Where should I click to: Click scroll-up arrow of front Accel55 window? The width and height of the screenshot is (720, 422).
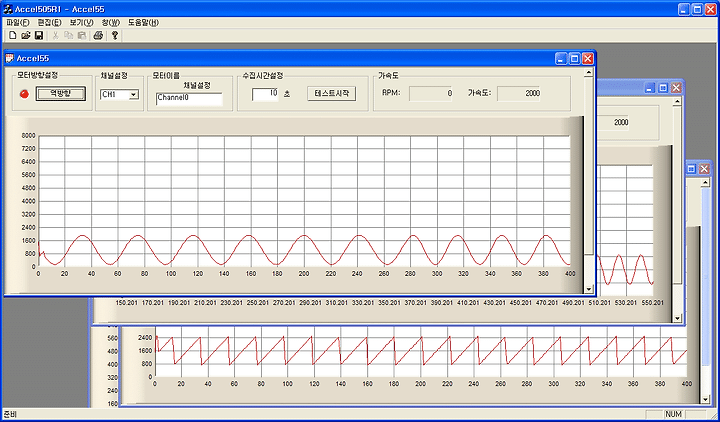pos(589,73)
